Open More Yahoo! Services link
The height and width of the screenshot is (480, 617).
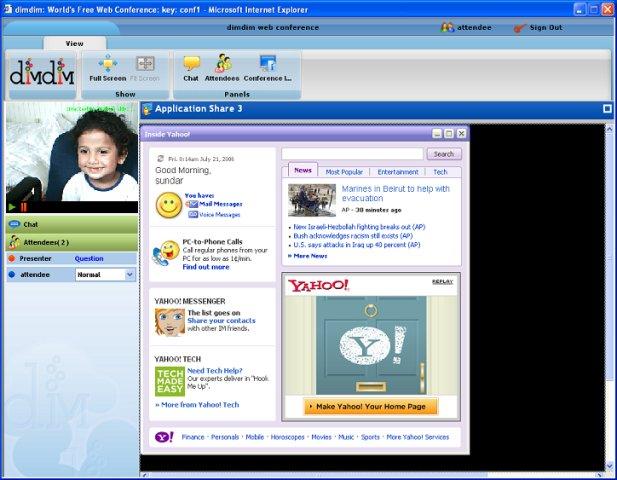click(417, 437)
